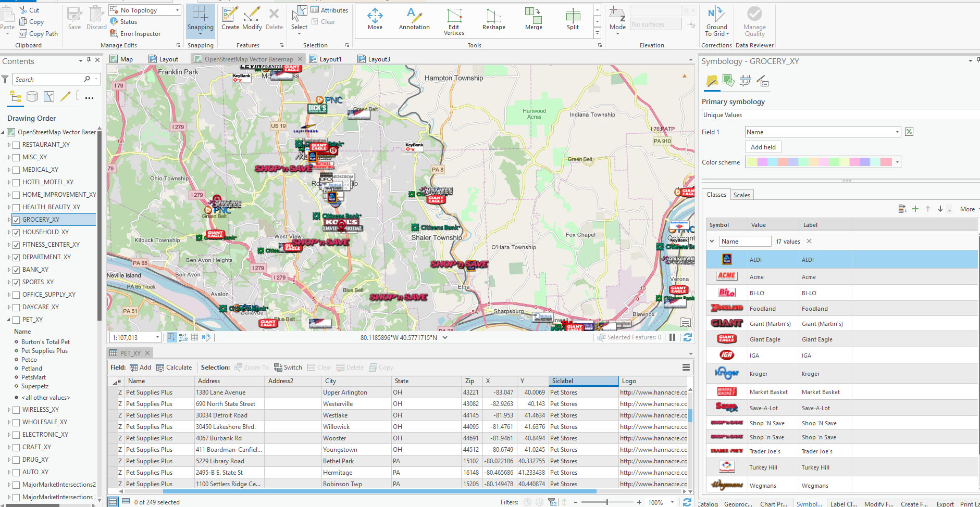Open the elevation Mode tool

point(617,21)
